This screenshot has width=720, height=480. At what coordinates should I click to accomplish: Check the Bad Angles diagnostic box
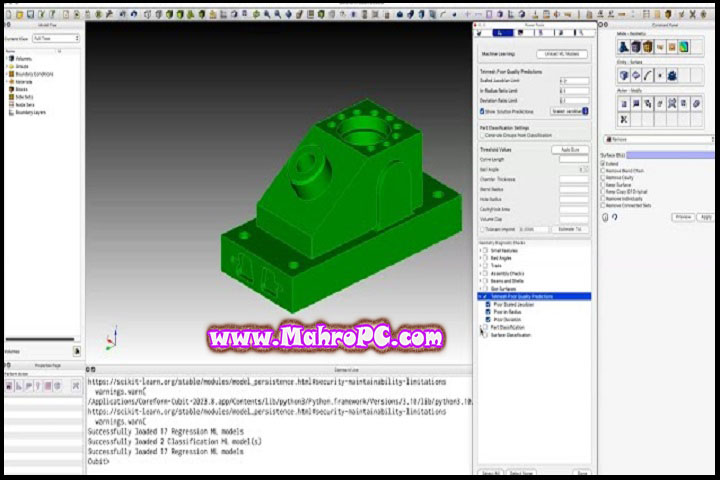pyautogui.click(x=485, y=258)
